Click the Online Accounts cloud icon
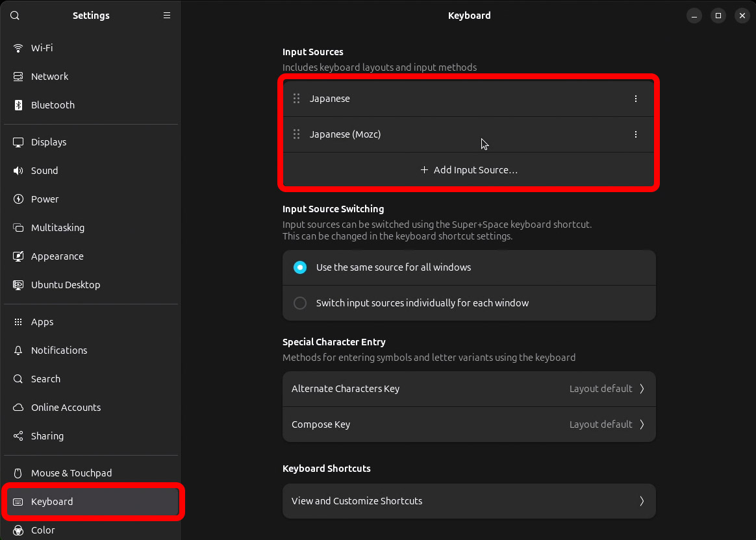 (18, 408)
